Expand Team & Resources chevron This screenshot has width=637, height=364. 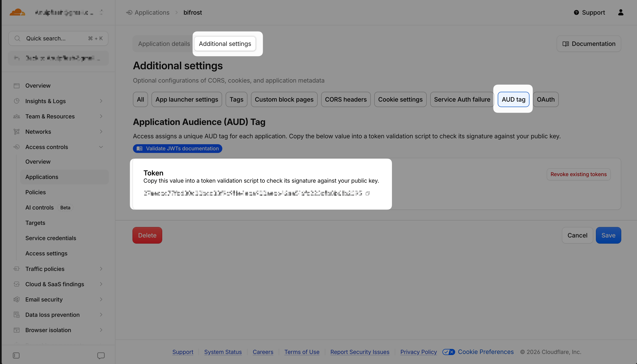point(101,116)
